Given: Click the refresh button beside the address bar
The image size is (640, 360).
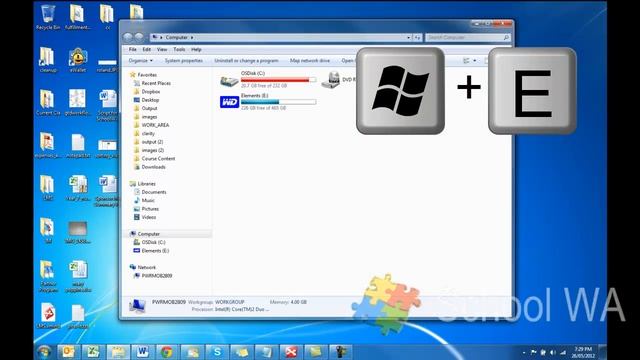Looking at the screenshot, I should pyautogui.click(x=417, y=38).
